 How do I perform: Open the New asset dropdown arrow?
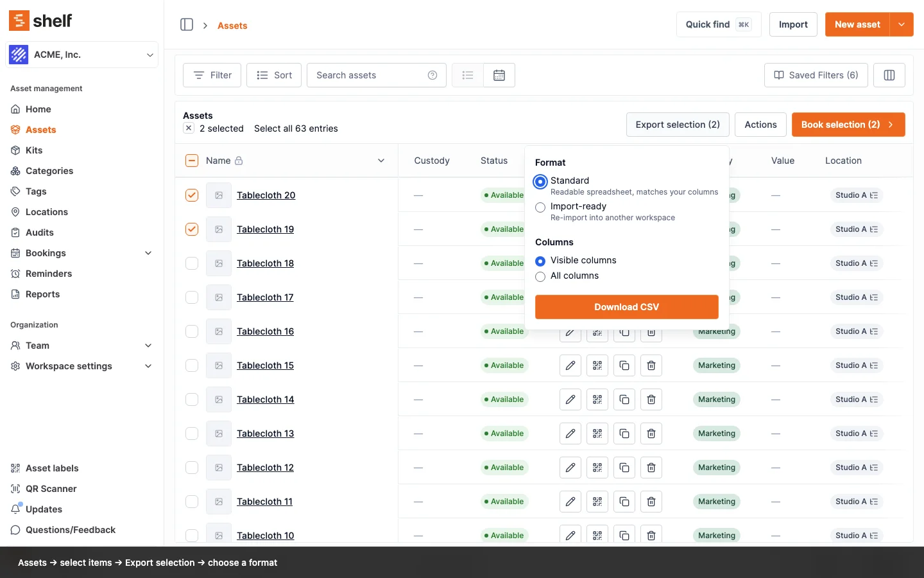click(x=902, y=24)
